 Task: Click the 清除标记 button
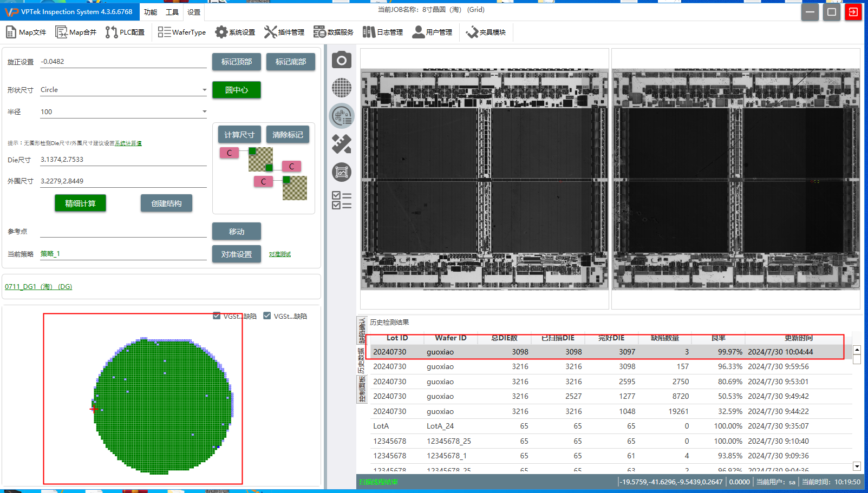pos(288,135)
